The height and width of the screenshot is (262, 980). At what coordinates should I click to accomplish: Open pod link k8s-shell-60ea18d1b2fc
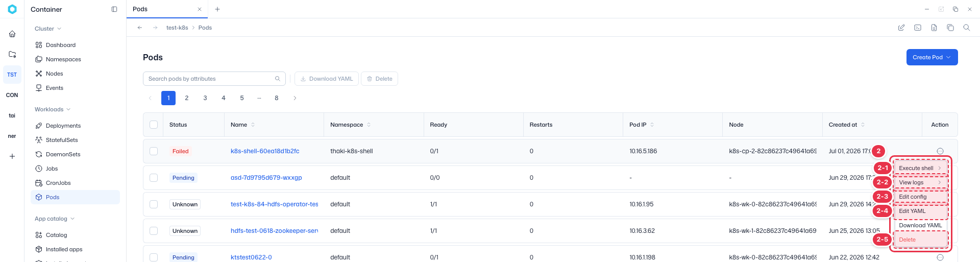pos(265,151)
